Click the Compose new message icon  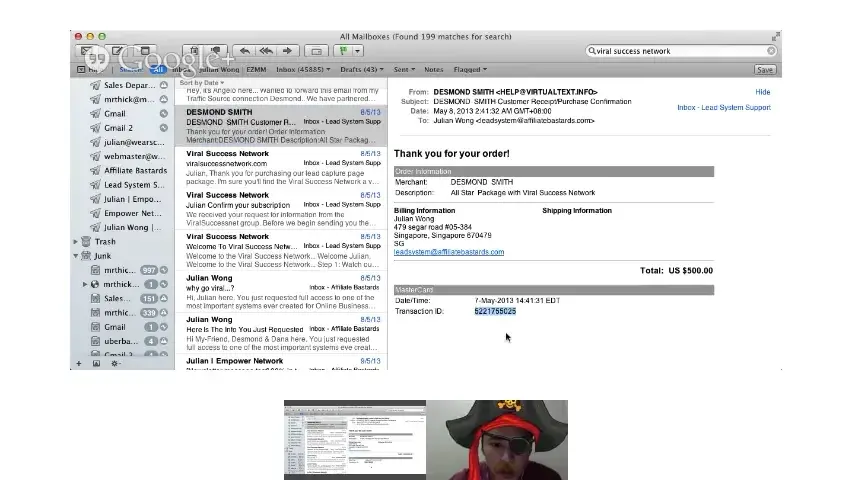tap(116, 51)
